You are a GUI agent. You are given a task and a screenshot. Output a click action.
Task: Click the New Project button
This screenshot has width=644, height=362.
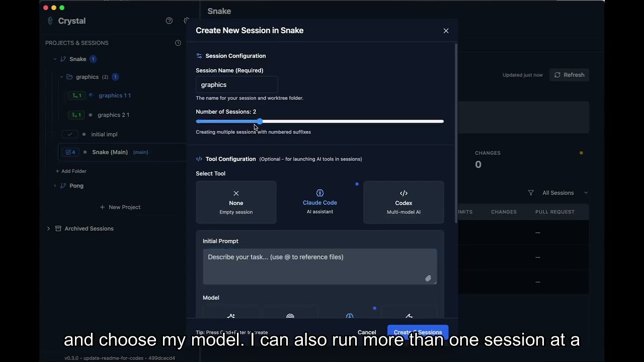[120, 207]
